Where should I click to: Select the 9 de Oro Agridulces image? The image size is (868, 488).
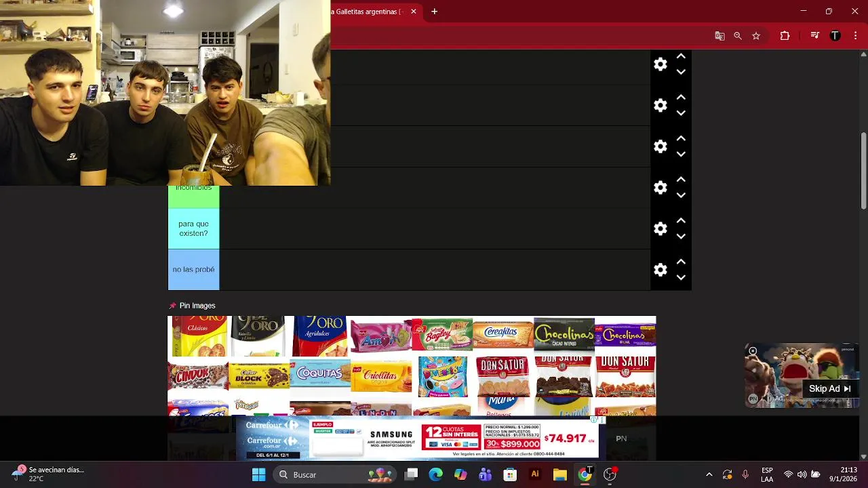click(x=320, y=336)
